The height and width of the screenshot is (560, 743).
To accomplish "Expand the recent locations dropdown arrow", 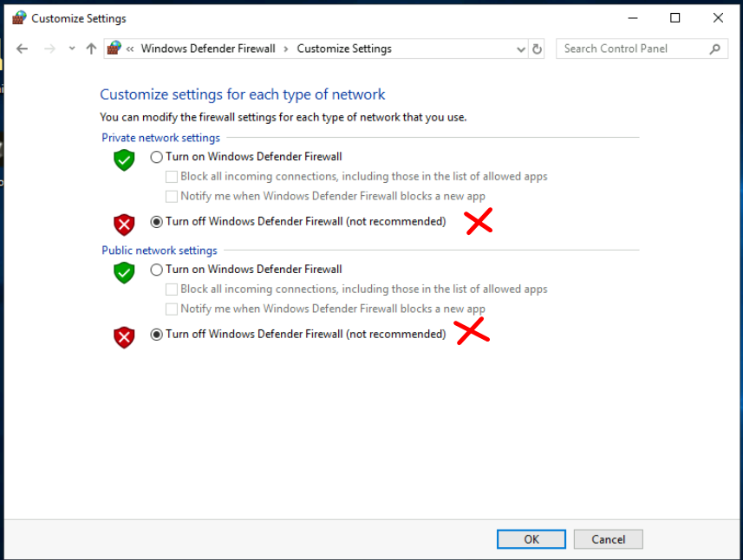I will [x=71, y=49].
